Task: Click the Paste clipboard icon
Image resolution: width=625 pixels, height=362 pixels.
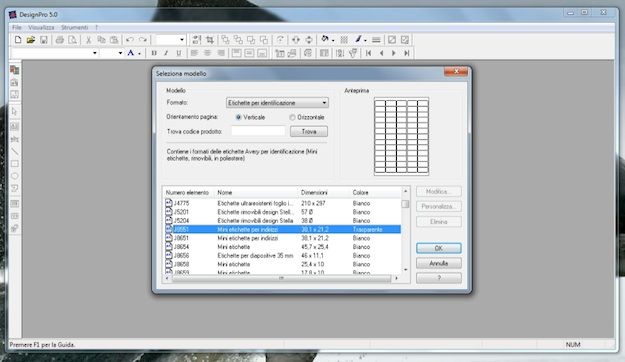Action: (x=114, y=40)
